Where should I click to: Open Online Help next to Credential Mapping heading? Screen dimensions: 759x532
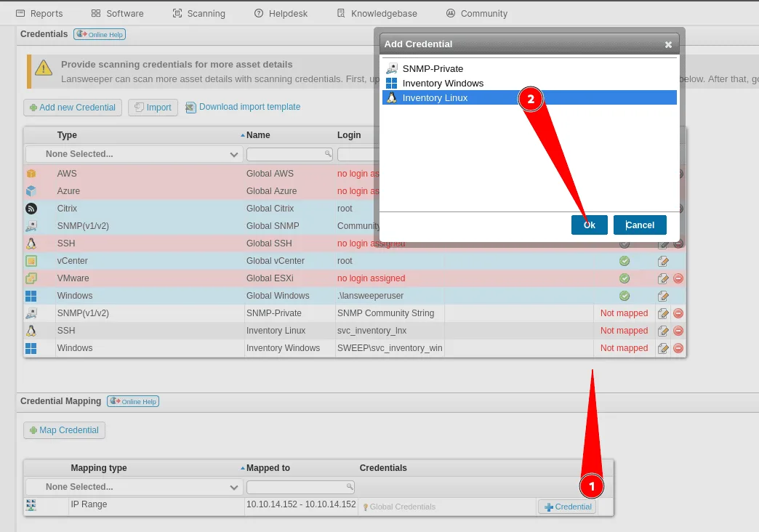tap(133, 401)
